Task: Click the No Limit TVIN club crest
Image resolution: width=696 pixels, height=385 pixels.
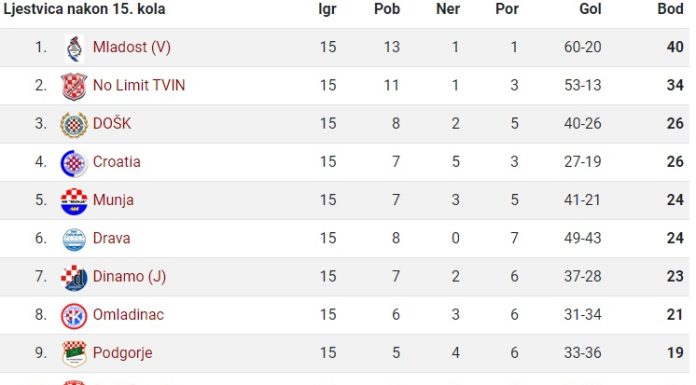Action: (74, 86)
